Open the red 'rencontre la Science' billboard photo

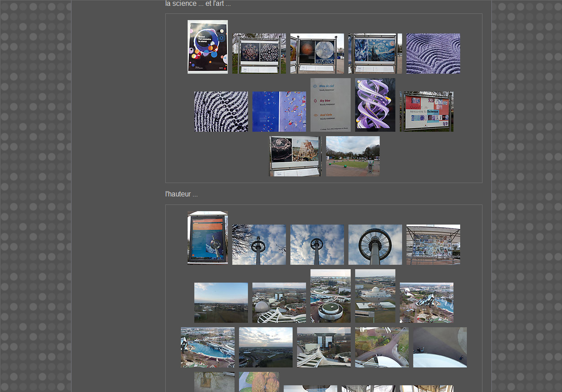[426, 112]
